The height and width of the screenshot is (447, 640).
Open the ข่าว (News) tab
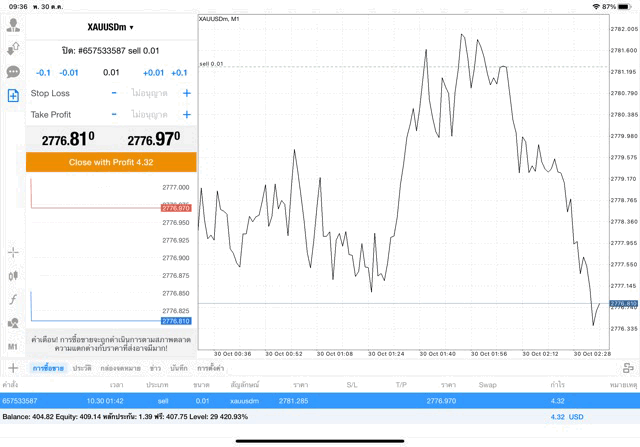pos(155,369)
